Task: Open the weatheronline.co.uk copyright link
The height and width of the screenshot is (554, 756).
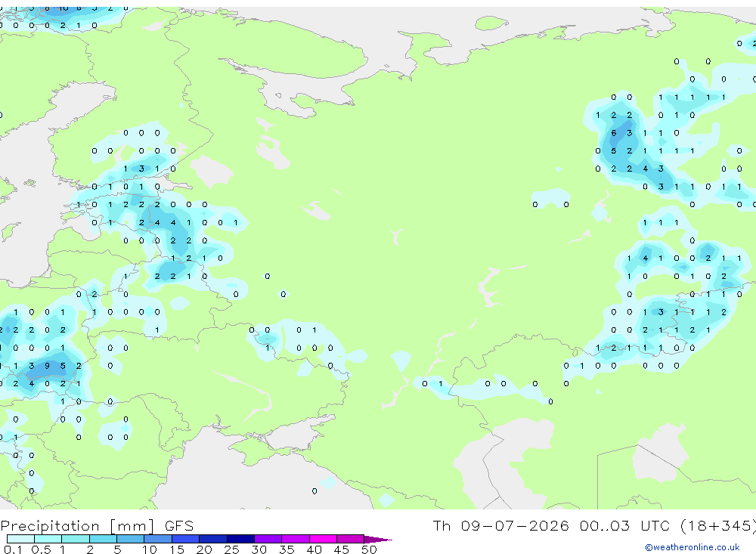Action: click(692, 547)
